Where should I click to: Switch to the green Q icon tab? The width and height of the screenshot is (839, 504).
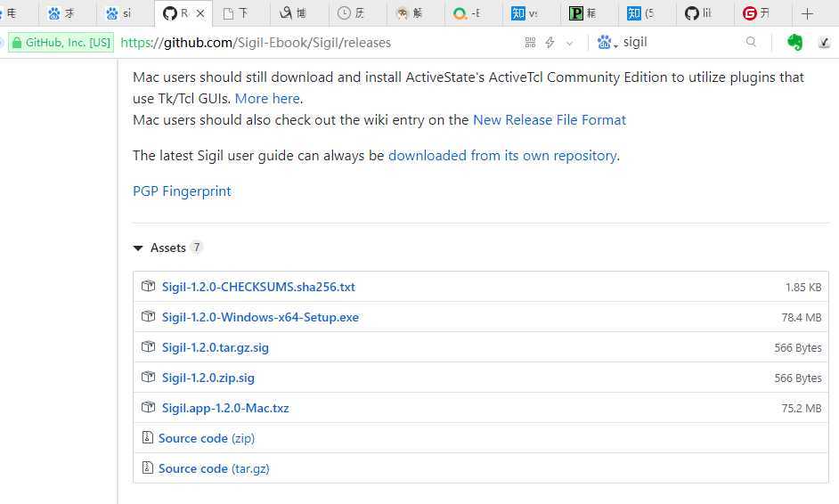474,13
